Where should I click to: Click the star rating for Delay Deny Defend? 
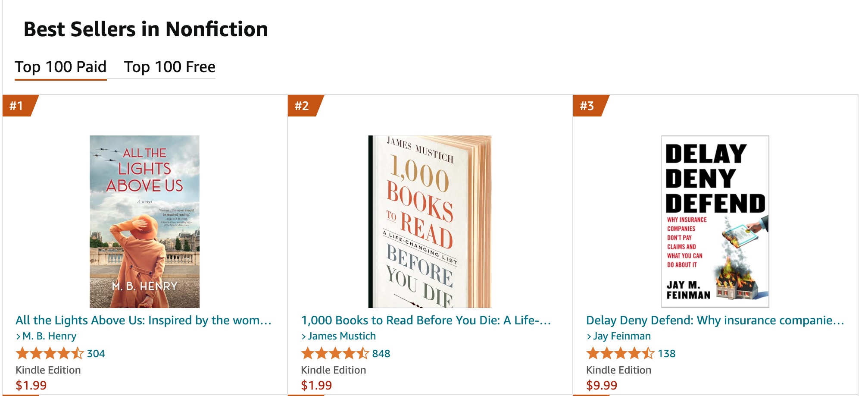coord(620,354)
